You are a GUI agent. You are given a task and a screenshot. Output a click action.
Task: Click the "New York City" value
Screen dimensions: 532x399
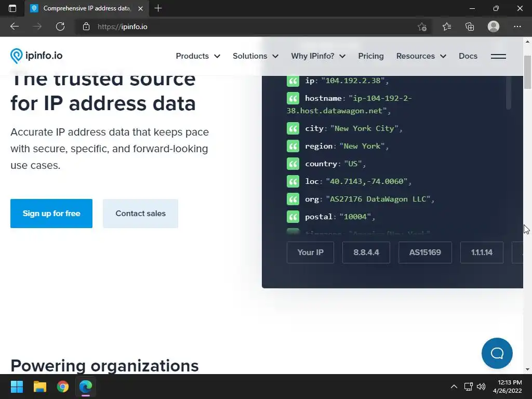(x=364, y=129)
